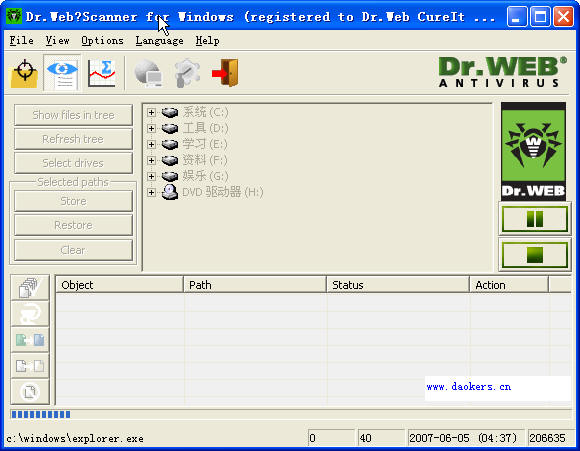Close the Dr.Web Scanner window
The height and width of the screenshot is (451, 580).
563,16
